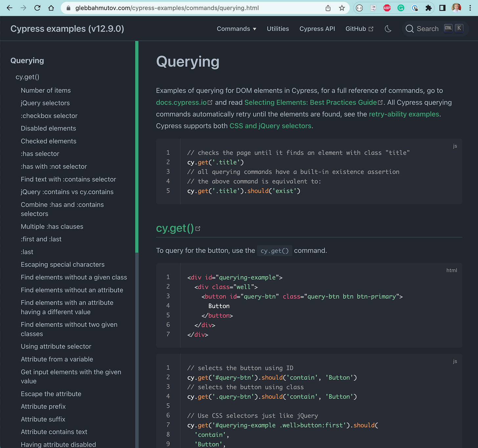Open Attribute prefix sidebar entry
Image resolution: width=478 pixels, height=448 pixels.
point(43,407)
